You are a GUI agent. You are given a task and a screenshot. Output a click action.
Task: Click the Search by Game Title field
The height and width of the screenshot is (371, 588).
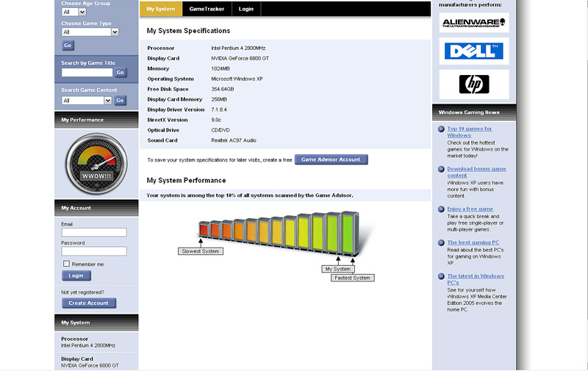87,72
